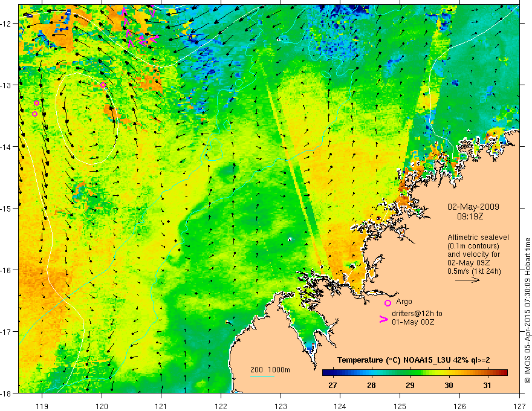
Task: Click the latitude axis label -16
Action: click(6, 270)
